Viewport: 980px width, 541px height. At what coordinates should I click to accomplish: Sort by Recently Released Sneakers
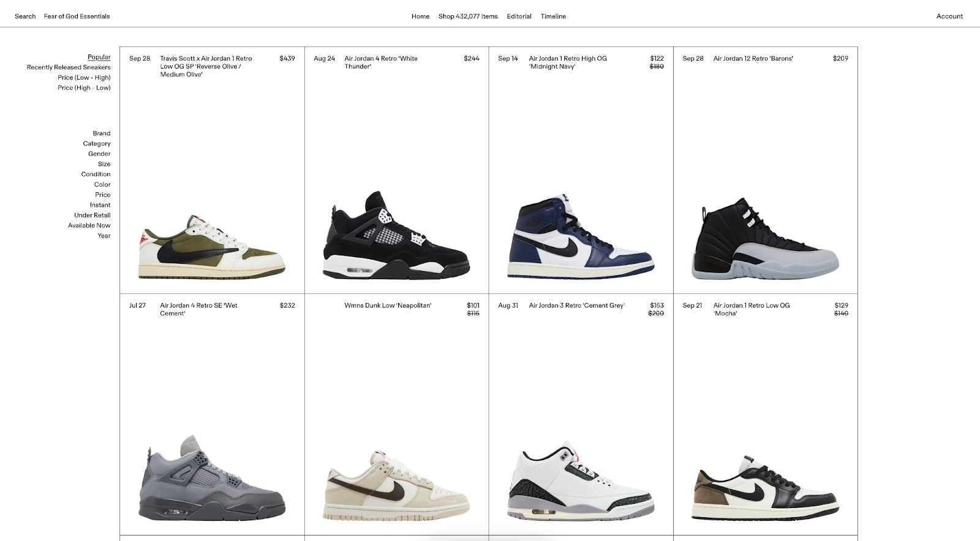(x=69, y=67)
